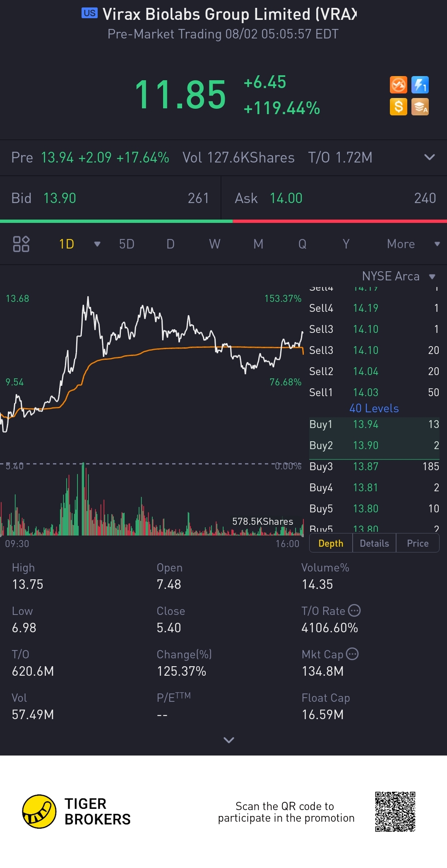Tap the Buy1 13.94 order row
The width and height of the screenshot is (447, 868).
[374, 424]
